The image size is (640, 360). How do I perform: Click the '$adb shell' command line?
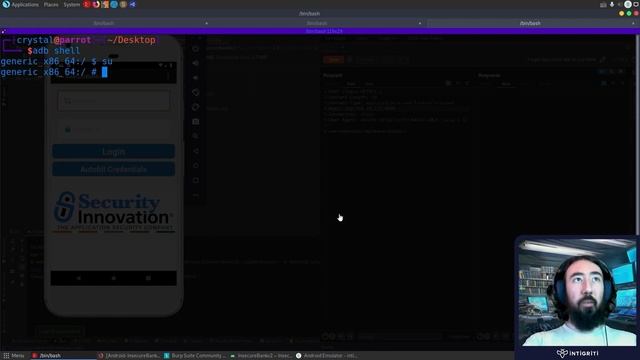53,51
